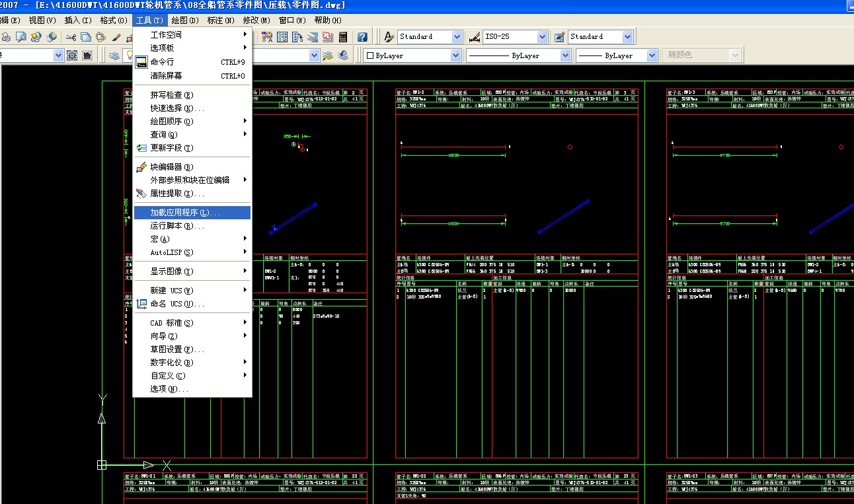The width and height of the screenshot is (854, 504).
Task: Click the My Workspace house icon
Action: (87, 55)
